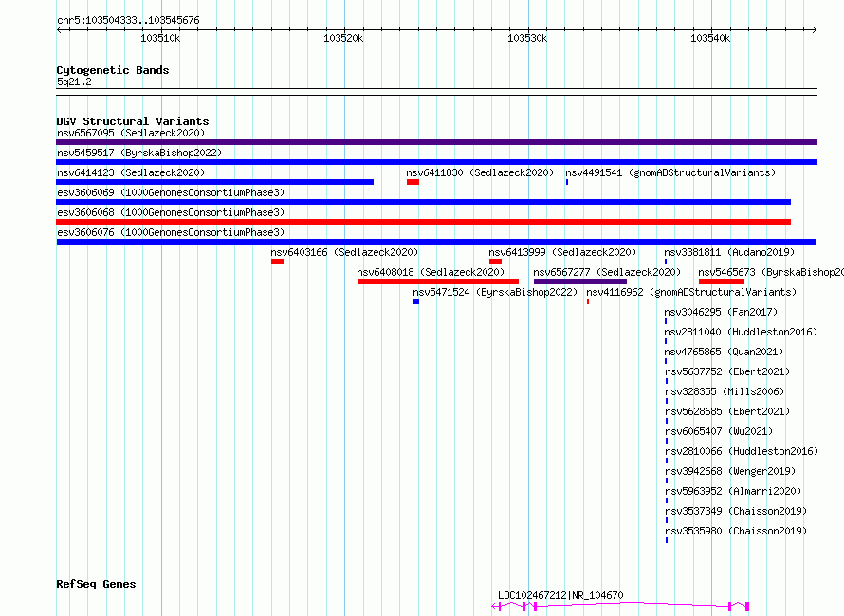844x616 pixels.
Task: Select the magenta LOC102467212 gene model
Action: click(620, 607)
